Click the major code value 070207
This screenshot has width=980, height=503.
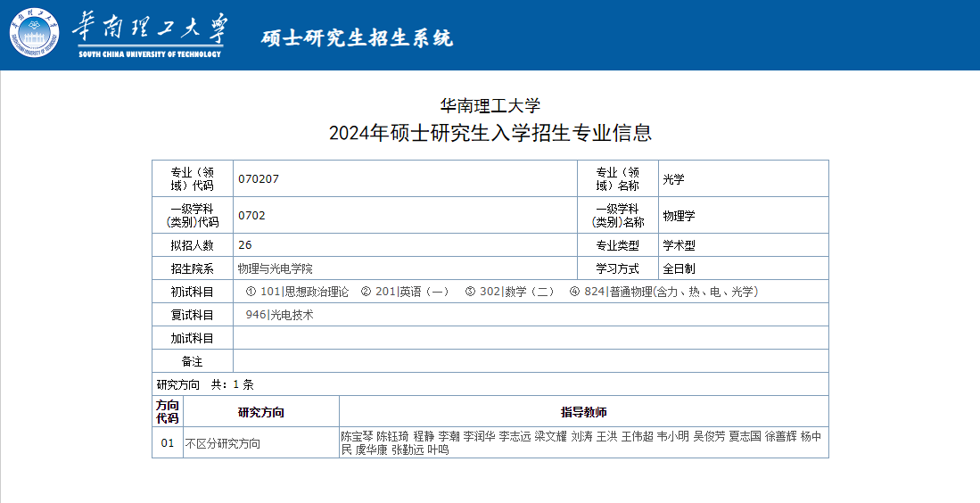[x=258, y=178]
